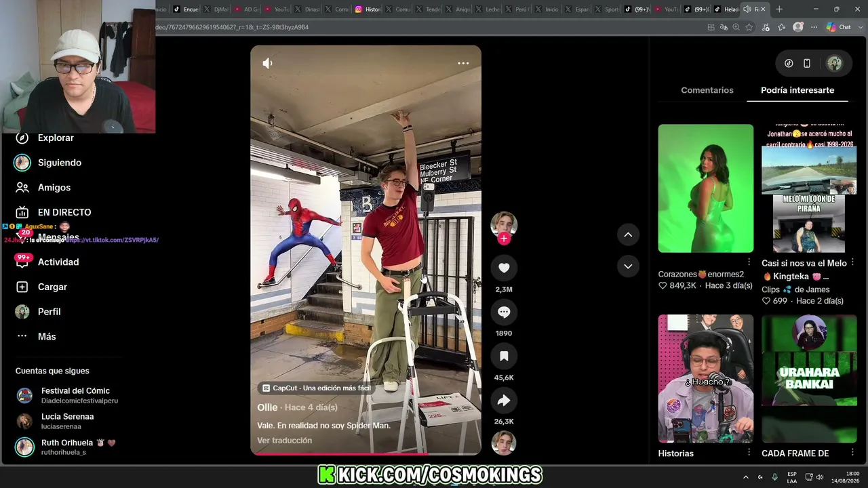Open the creator avatar above the follow button

point(504,224)
